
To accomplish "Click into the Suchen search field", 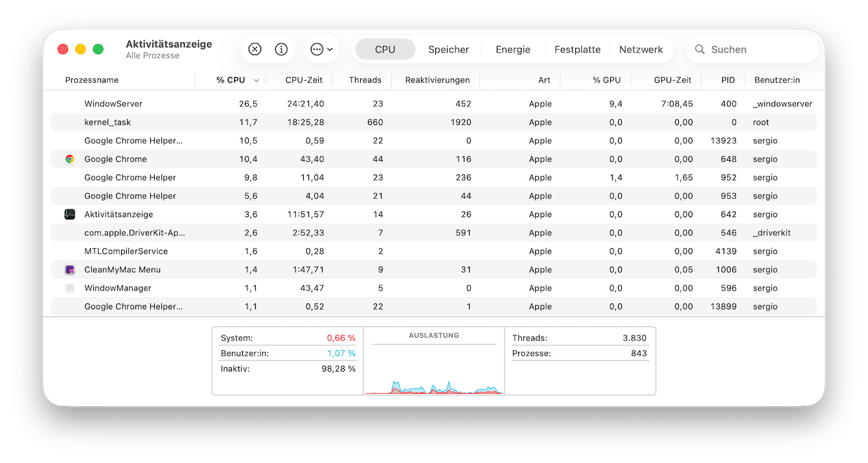I will tap(758, 49).
